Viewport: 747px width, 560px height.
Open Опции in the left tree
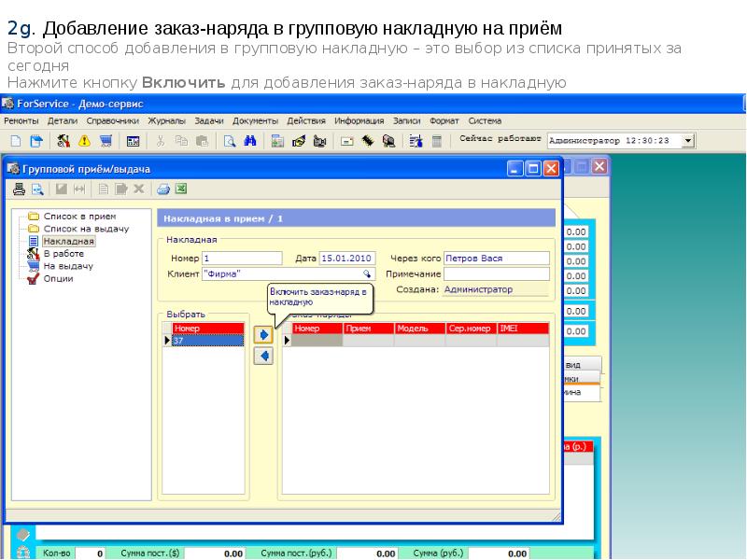tap(58, 278)
